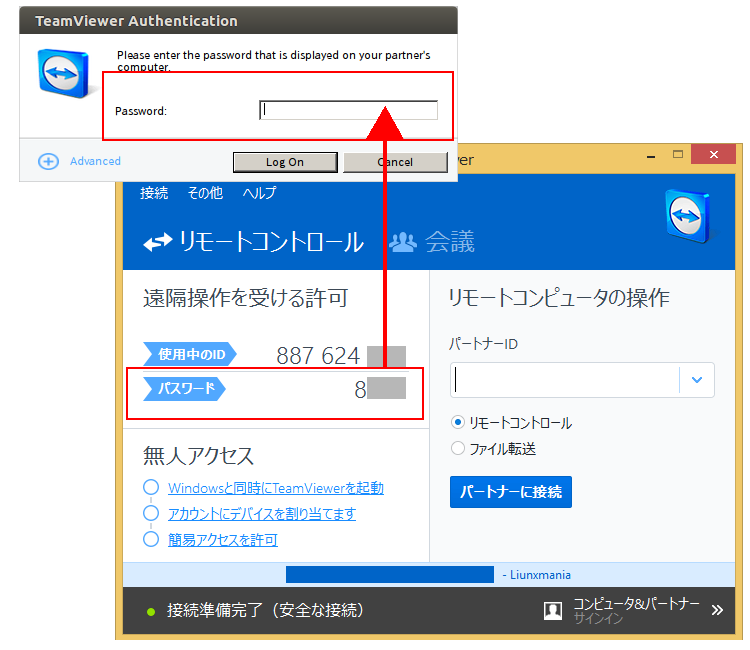Switch to リモートコントロール tab

(x=271, y=242)
